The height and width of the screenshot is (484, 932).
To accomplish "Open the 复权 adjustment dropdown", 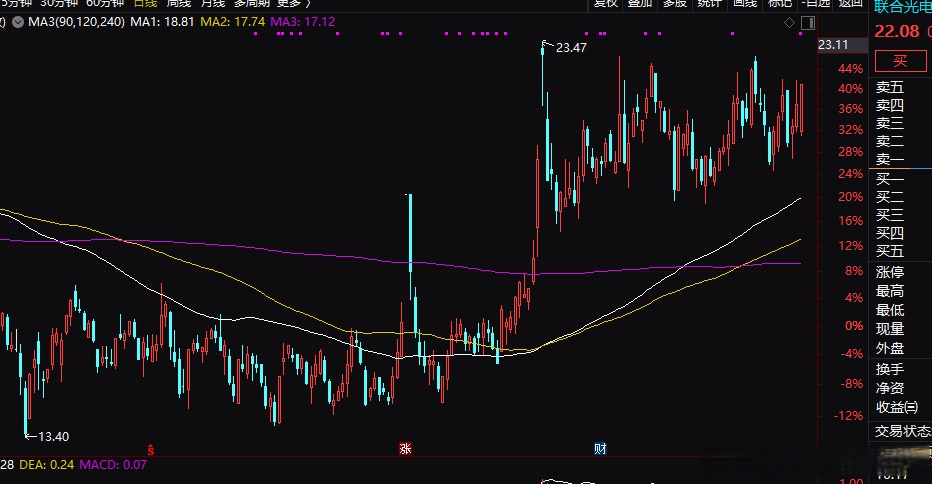I will [606, 3].
